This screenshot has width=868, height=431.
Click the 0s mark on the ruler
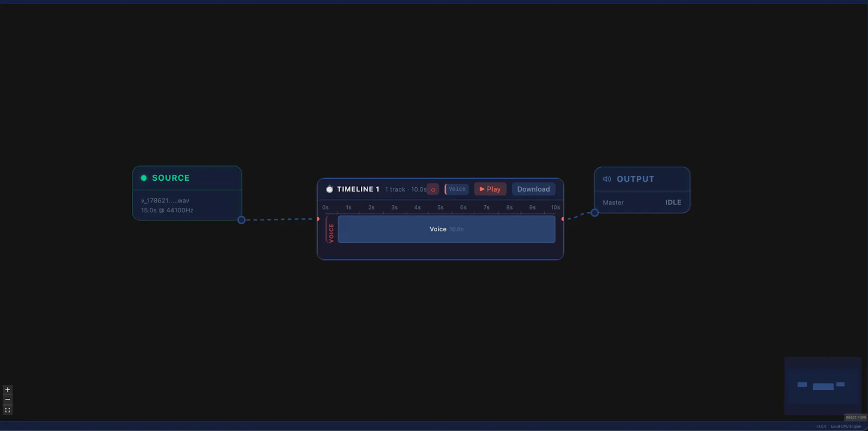[x=325, y=207]
